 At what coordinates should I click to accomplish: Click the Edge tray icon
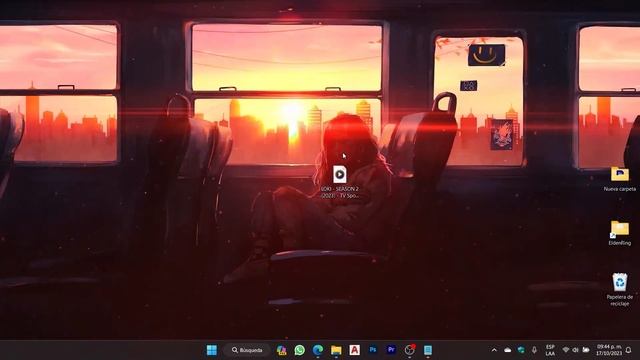tap(521, 350)
